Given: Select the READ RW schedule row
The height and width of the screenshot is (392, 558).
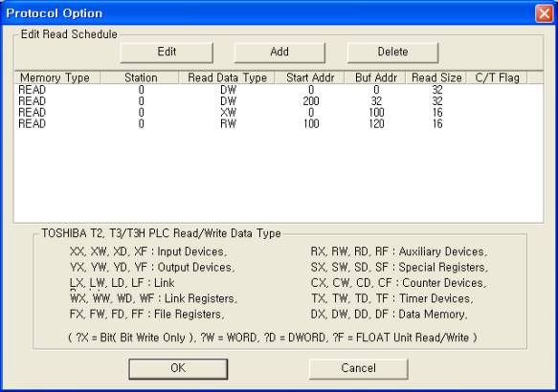Looking at the screenshot, I should click(x=279, y=124).
